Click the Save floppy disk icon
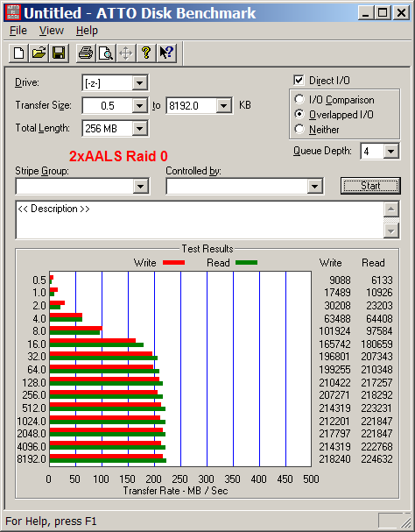The height and width of the screenshot is (532, 415). (x=59, y=53)
